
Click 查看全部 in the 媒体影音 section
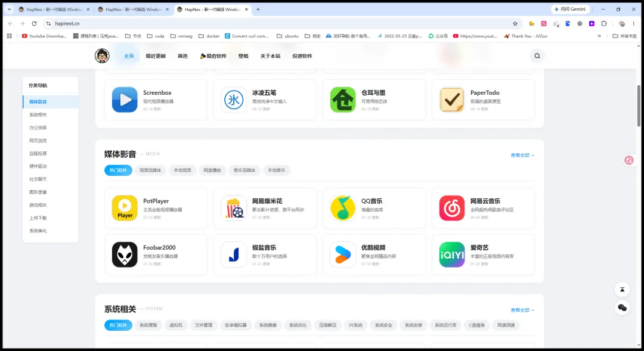click(522, 155)
